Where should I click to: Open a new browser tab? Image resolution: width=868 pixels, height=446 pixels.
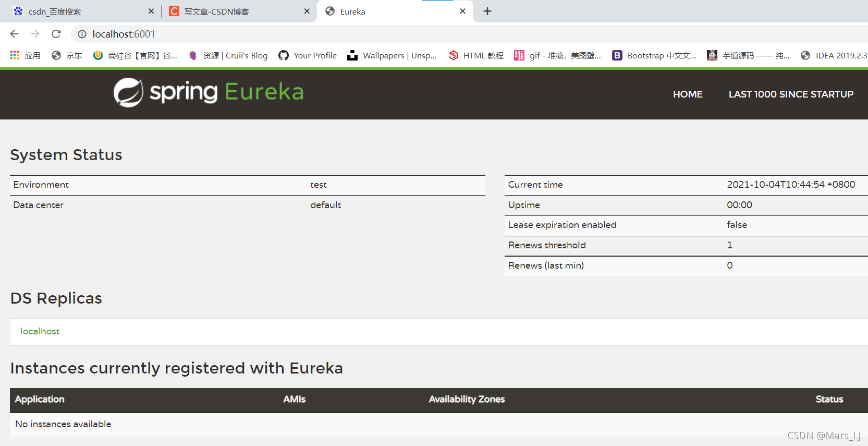tap(487, 11)
